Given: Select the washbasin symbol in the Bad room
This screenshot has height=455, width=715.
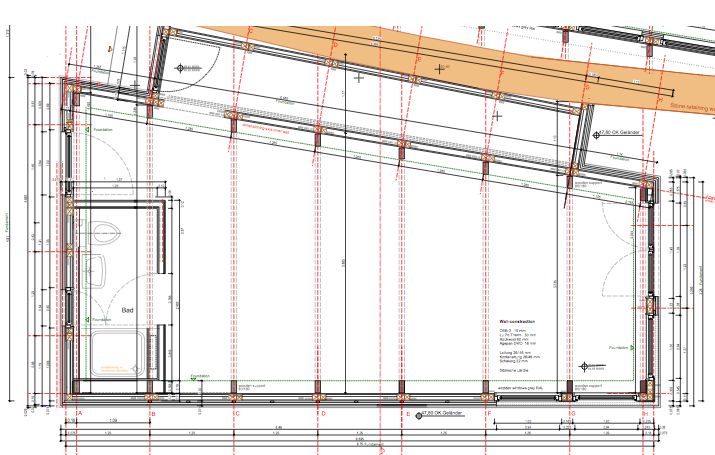Looking at the screenshot, I should 99,269.
